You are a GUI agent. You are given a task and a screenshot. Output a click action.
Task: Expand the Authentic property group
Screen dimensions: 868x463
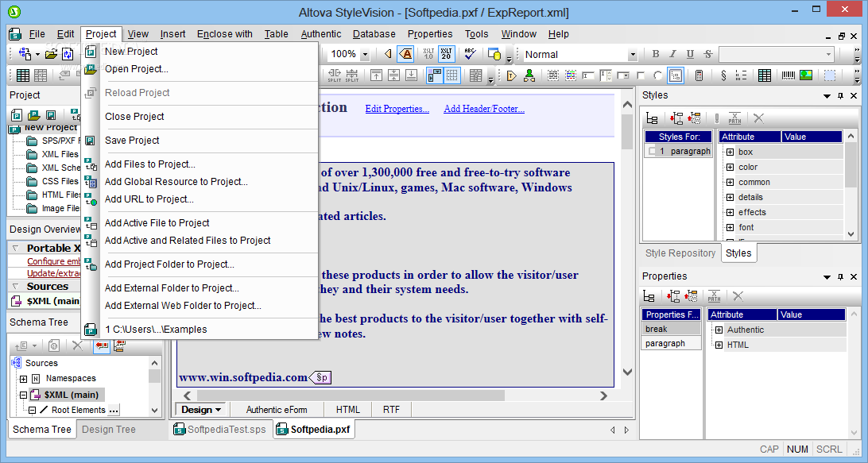[x=719, y=330]
